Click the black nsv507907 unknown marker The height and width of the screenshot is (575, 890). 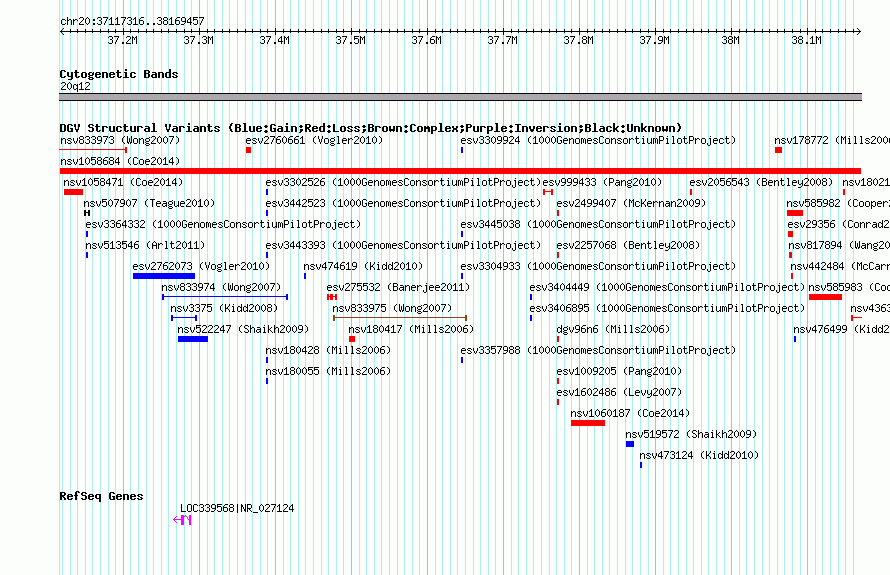coord(87,213)
